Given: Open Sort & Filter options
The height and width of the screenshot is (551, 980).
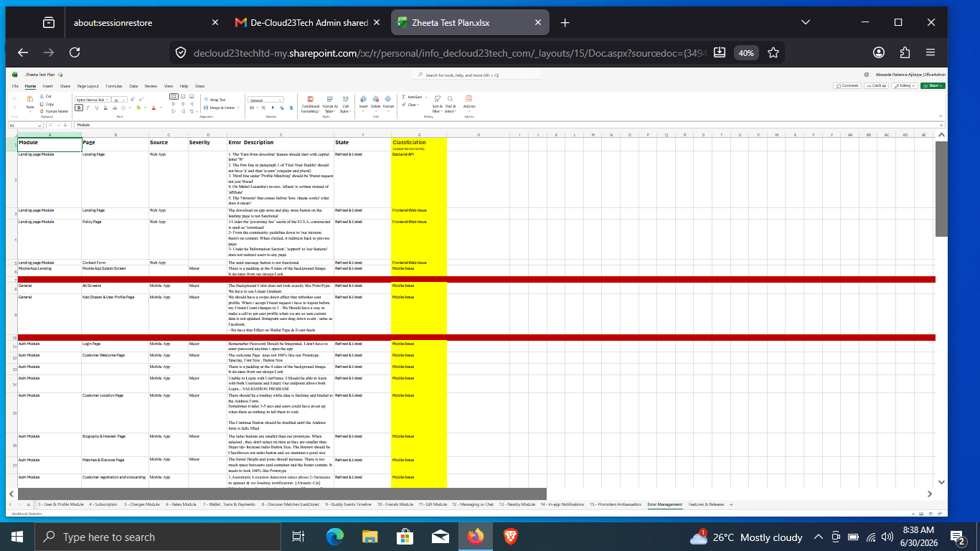Looking at the screenshot, I should (438, 105).
